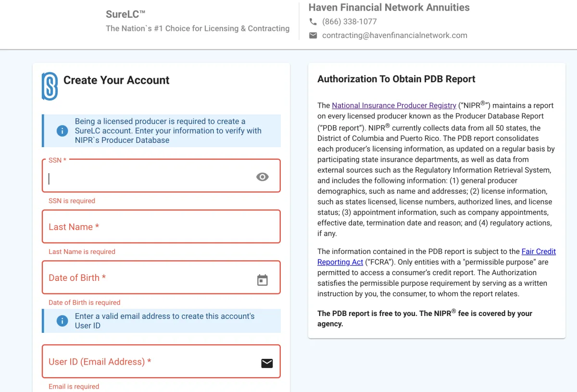
Task: Click the Nation's #1 Choice tagline
Action: coord(198,29)
